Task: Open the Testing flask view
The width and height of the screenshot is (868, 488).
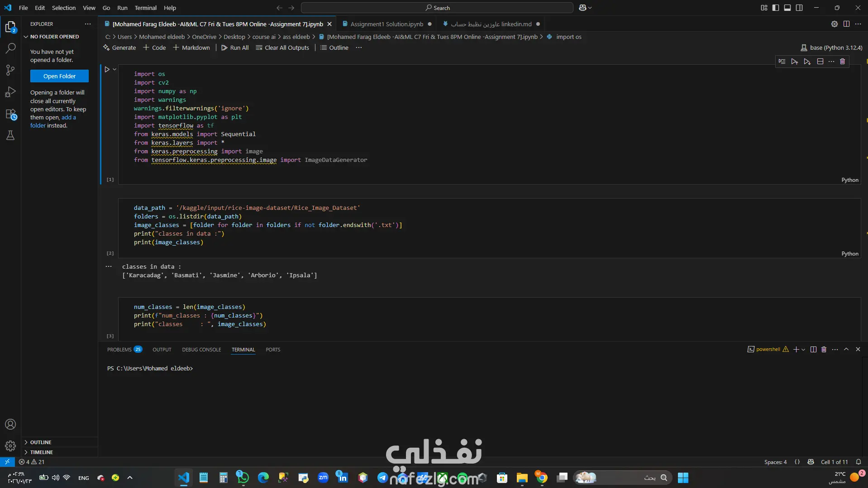Action: tap(10, 135)
